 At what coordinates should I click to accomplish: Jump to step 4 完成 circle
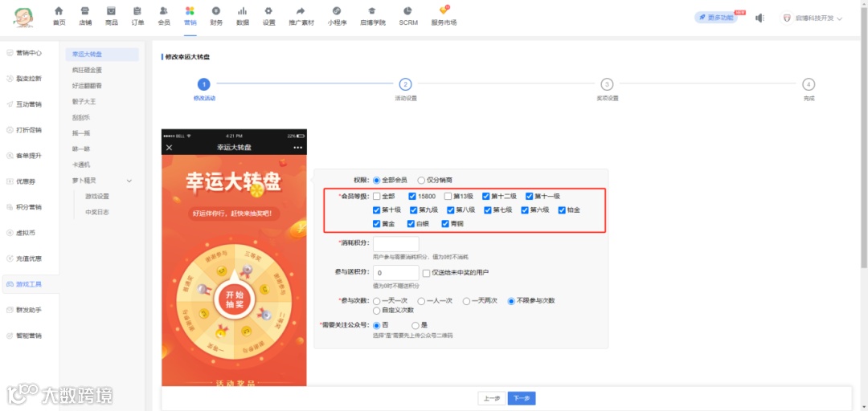(x=809, y=84)
